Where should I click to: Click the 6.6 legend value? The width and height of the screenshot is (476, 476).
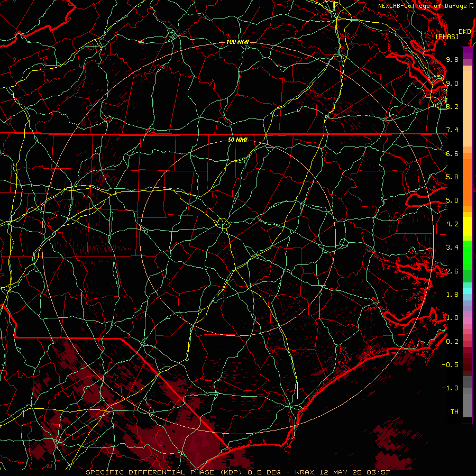coord(452,153)
